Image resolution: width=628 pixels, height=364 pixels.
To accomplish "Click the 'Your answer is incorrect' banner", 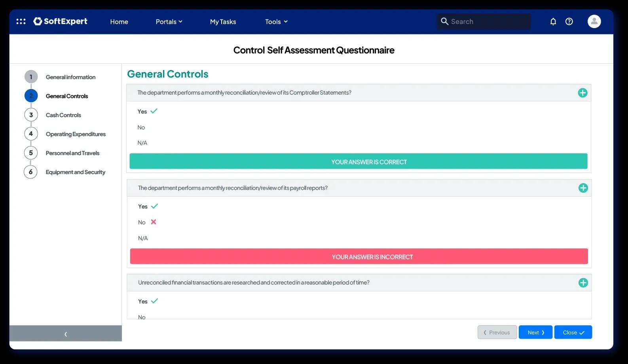I will click(x=359, y=256).
